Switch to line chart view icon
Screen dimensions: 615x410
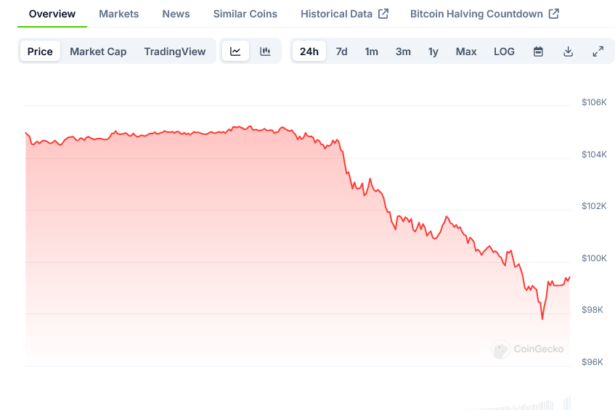pyautogui.click(x=235, y=51)
